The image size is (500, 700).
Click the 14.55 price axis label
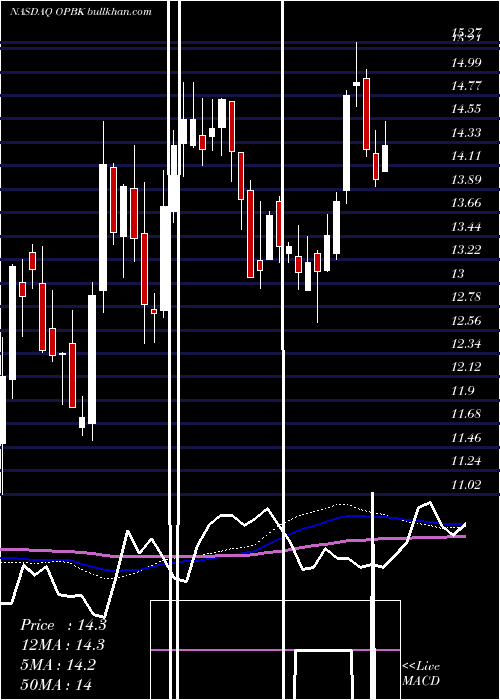(x=466, y=109)
